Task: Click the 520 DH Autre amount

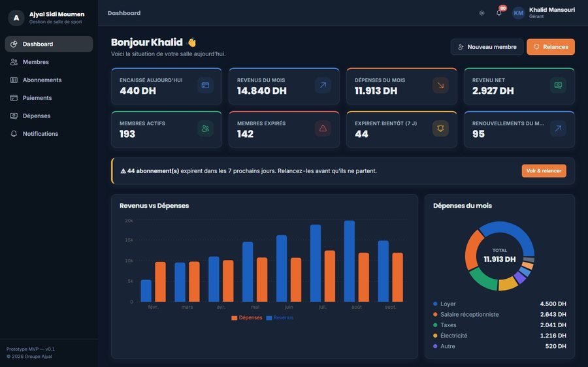Action: (556, 346)
